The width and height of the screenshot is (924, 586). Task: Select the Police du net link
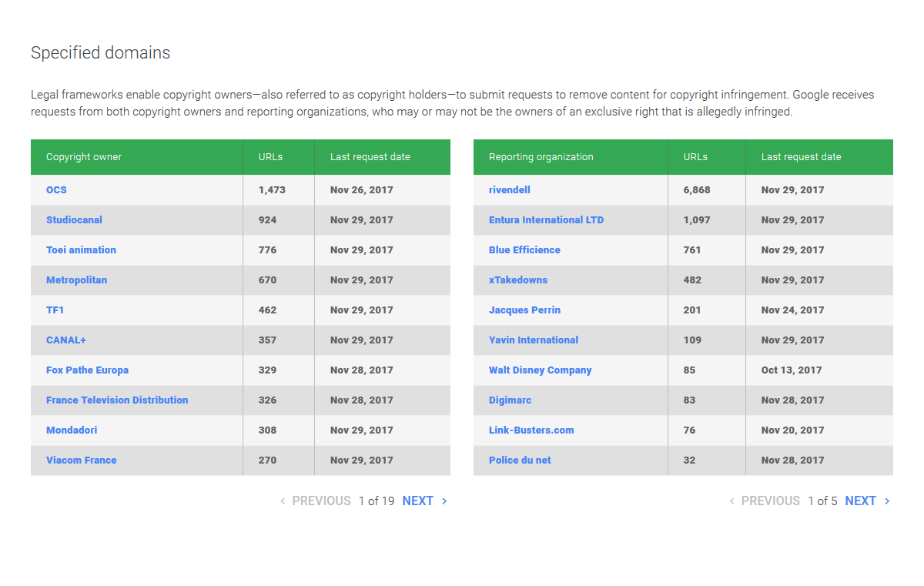[x=520, y=460]
